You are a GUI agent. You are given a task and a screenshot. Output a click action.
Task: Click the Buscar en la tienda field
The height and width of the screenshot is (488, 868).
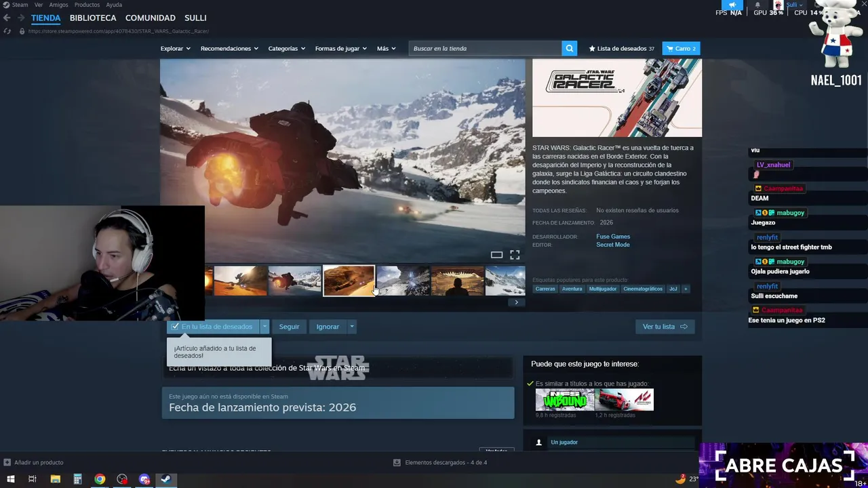(x=485, y=48)
